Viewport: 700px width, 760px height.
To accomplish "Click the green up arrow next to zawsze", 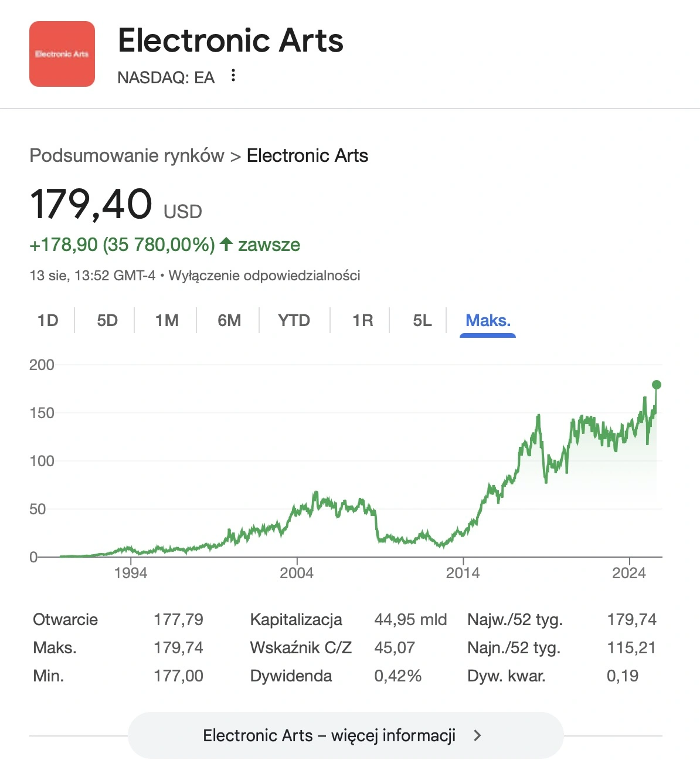I will [x=226, y=244].
